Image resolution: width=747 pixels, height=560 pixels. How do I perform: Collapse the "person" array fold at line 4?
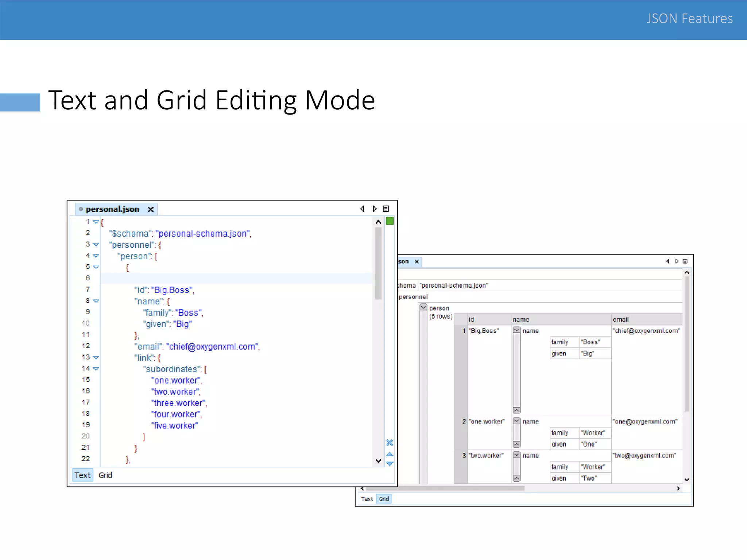click(96, 256)
